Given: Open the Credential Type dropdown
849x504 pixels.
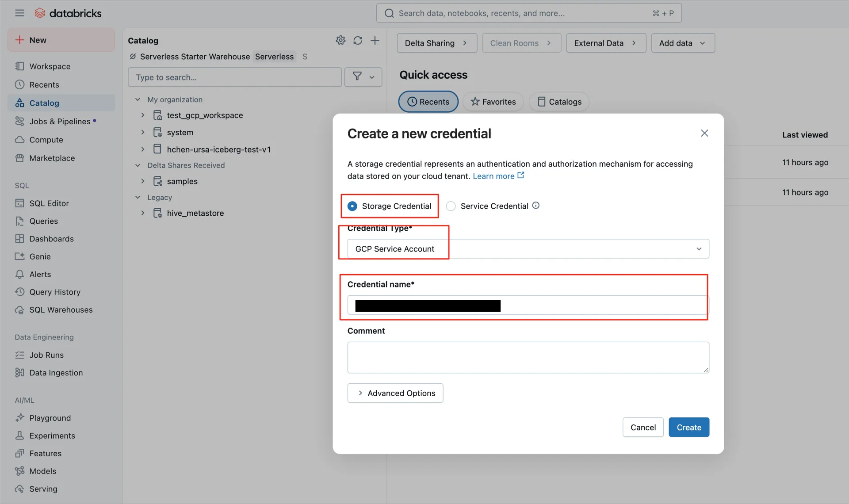Looking at the screenshot, I should click(528, 249).
